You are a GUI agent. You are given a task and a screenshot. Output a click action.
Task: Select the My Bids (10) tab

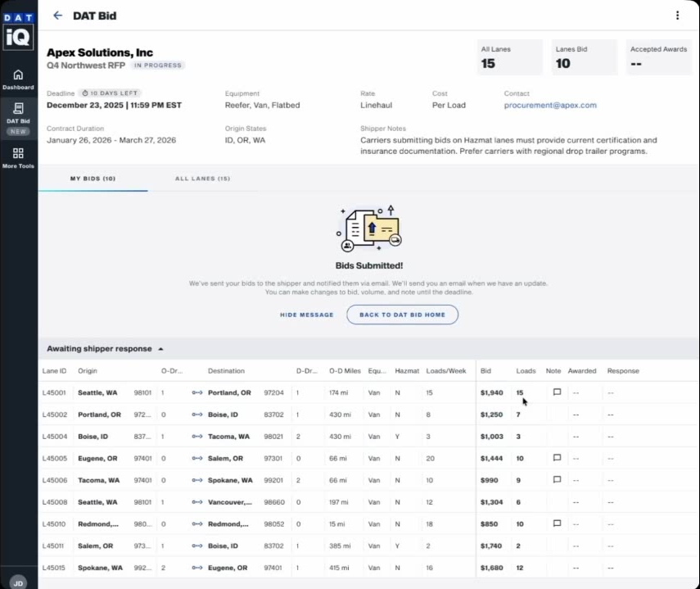point(93,179)
